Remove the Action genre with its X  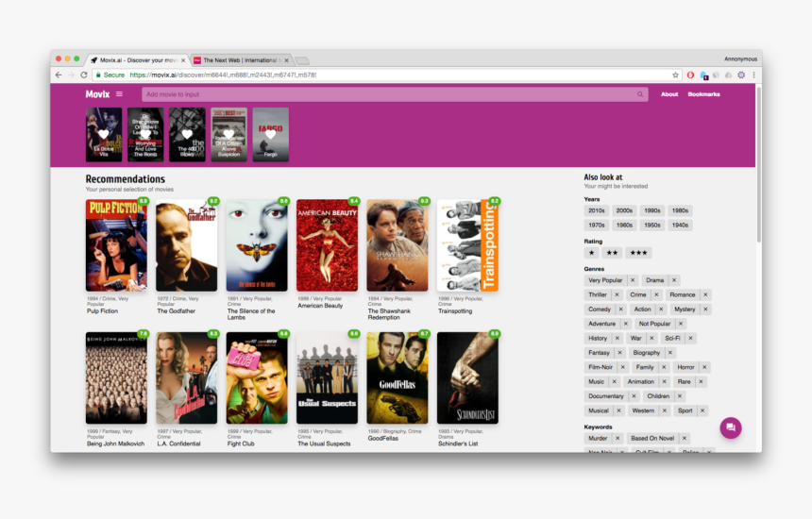tap(661, 309)
